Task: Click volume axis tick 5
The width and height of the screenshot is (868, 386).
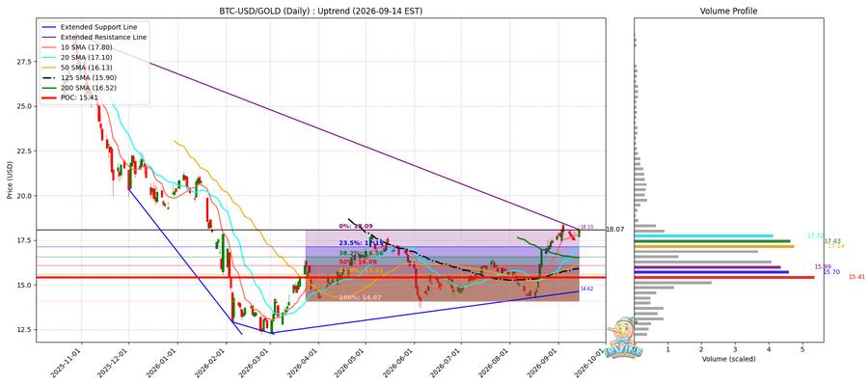Action: tap(802, 349)
